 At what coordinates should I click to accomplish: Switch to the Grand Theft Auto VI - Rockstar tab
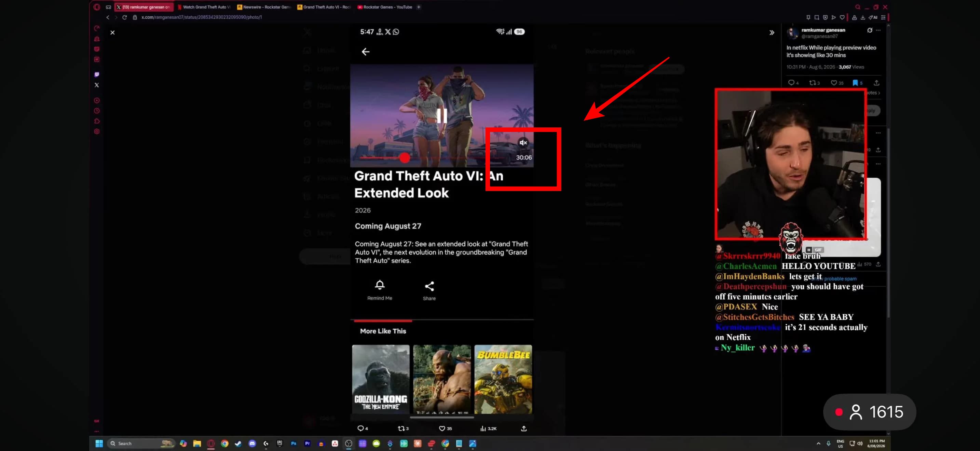(324, 7)
